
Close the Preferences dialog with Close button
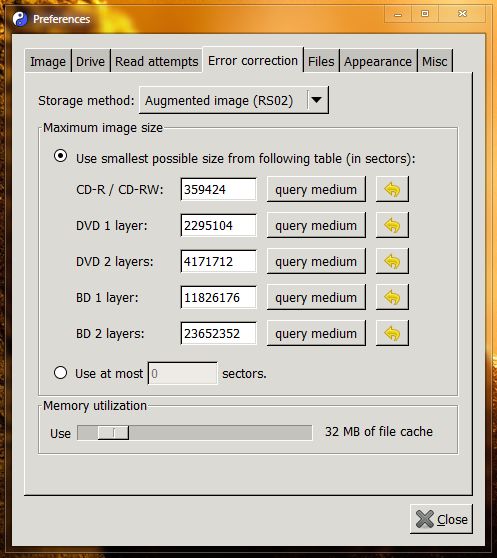442,519
